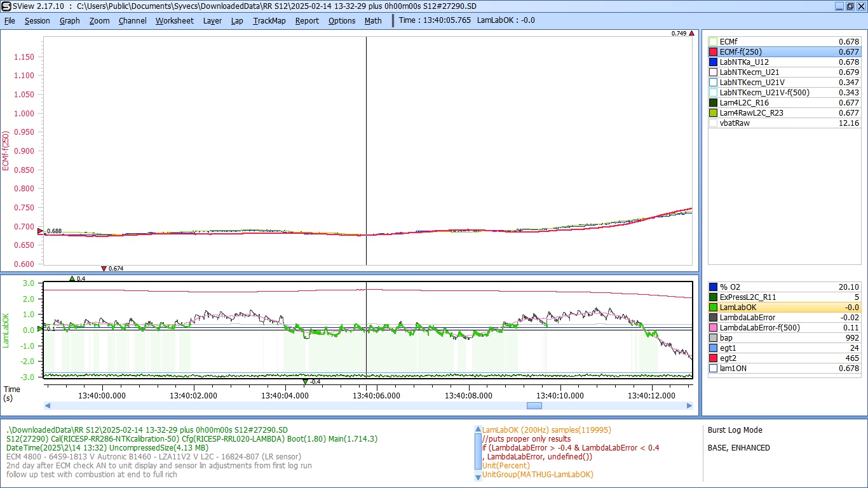This screenshot has height=488, width=868.
Task: Click the horizontal timeline scrollbar thumb
Action: coord(534,405)
